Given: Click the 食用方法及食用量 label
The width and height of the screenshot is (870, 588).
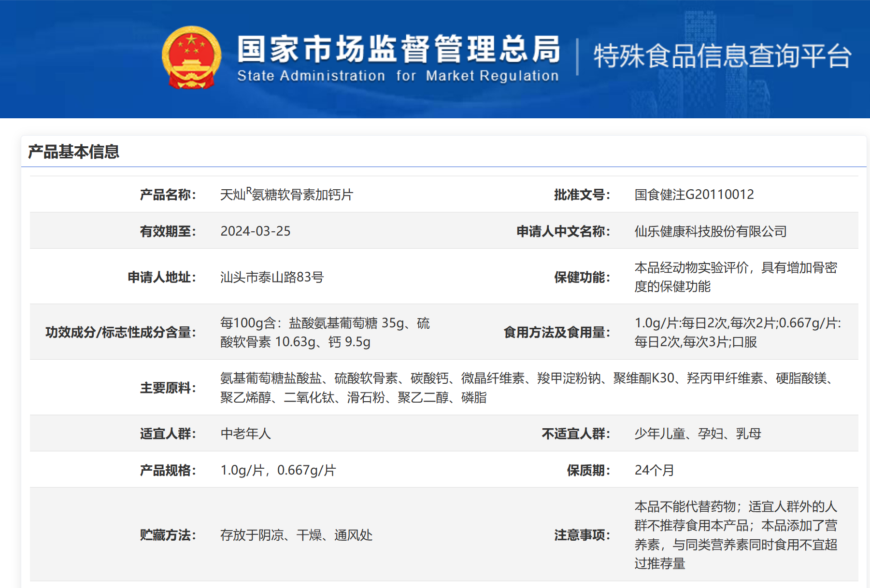Looking at the screenshot, I should coord(557,332).
